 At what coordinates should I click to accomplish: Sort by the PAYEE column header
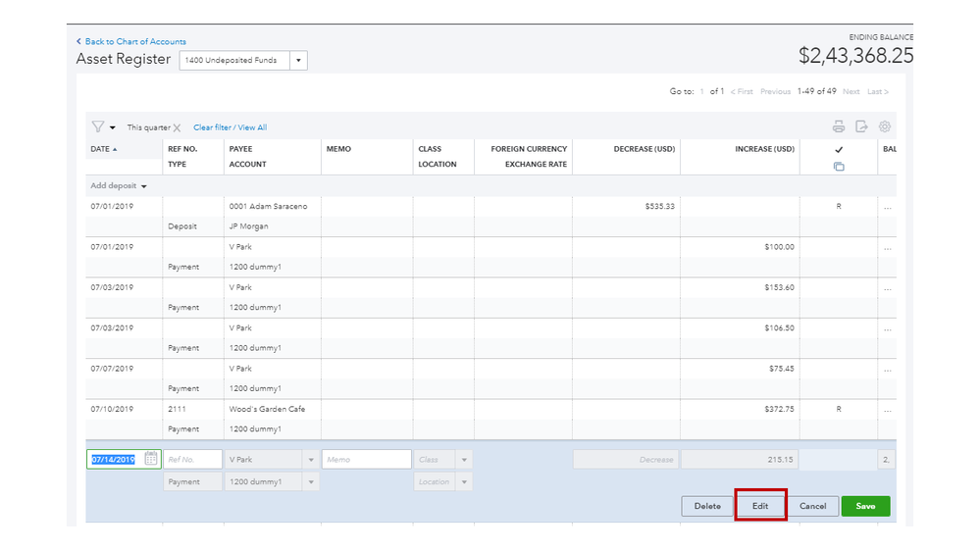[242, 149]
